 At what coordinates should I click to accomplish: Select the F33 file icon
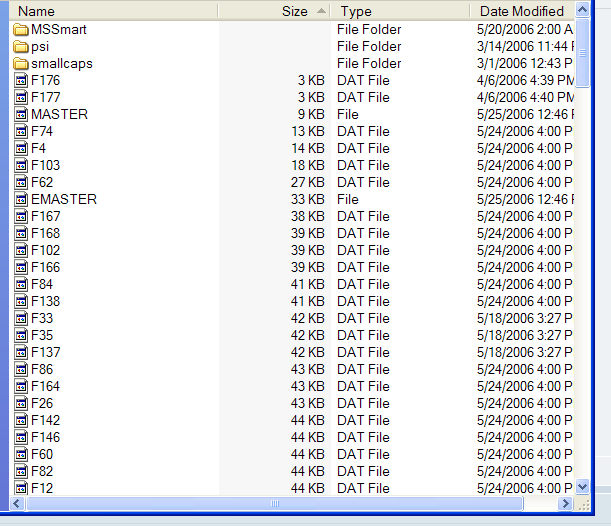pyautogui.click(x=21, y=318)
